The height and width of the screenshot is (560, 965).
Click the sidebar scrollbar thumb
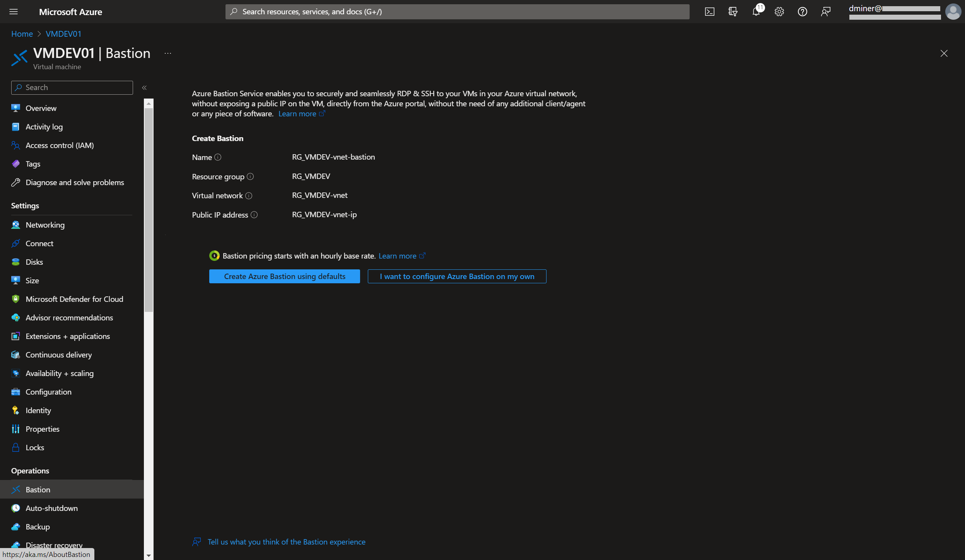[149, 210]
